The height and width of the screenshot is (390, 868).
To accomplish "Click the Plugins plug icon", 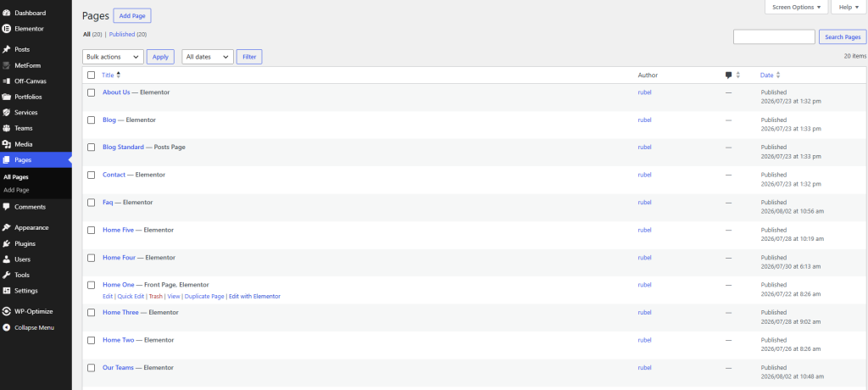I will [7, 243].
